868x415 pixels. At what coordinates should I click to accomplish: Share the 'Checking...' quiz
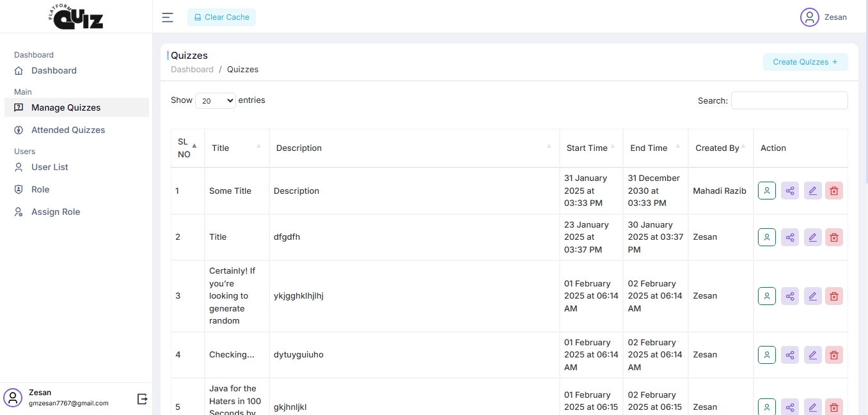[x=790, y=355]
